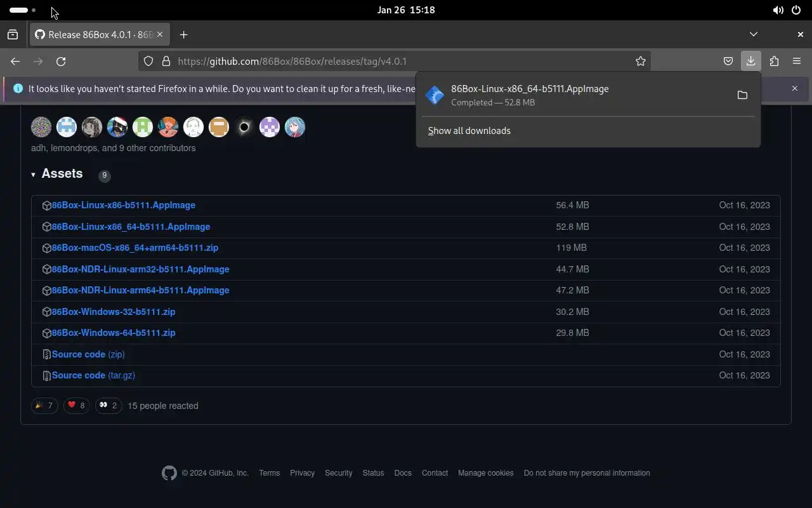Click the 56.4 MB size text
This screenshot has height=508, width=812.
tap(572, 205)
